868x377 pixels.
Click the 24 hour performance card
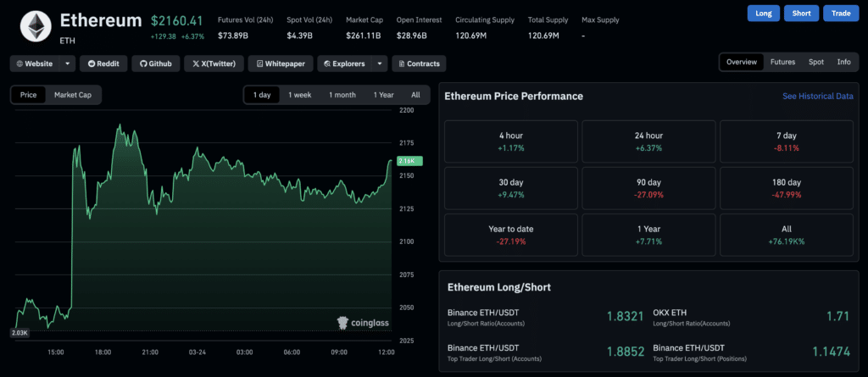pos(648,141)
